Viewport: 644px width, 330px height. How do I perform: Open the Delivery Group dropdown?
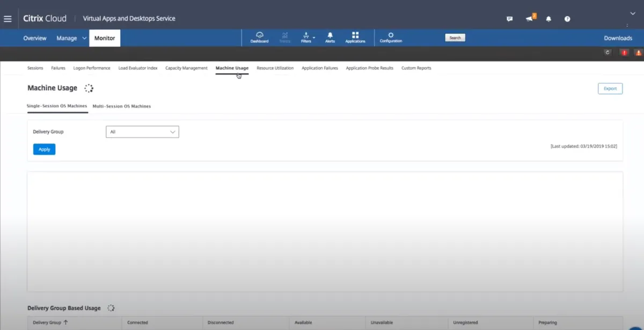(142, 132)
